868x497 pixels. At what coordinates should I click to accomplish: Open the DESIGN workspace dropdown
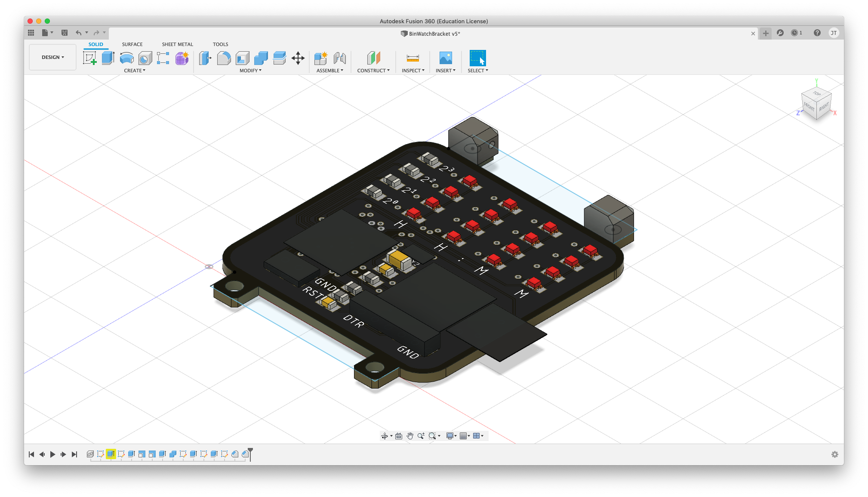click(x=52, y=57)
